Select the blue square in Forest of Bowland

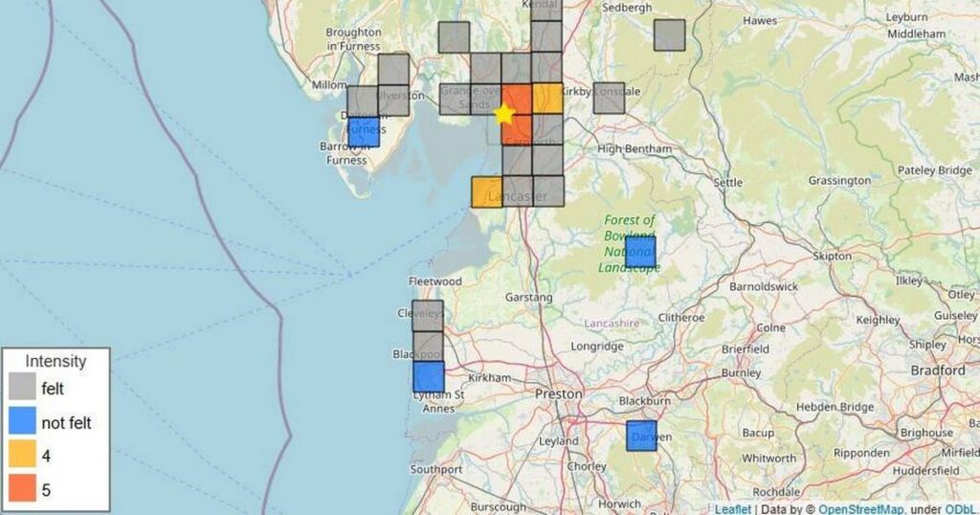point(640,252)
